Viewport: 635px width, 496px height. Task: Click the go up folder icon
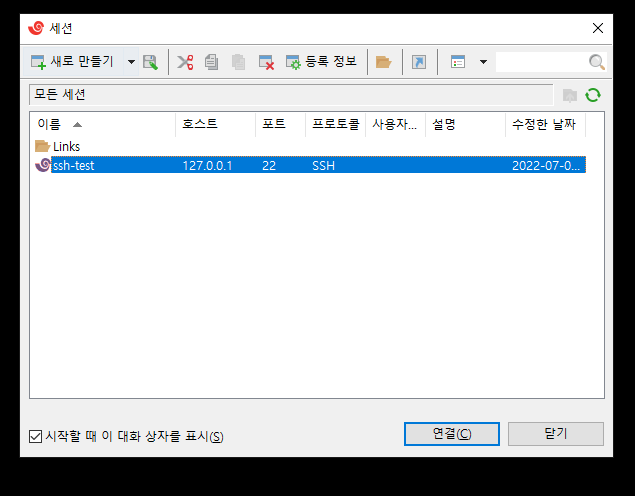tap(570, 96)
